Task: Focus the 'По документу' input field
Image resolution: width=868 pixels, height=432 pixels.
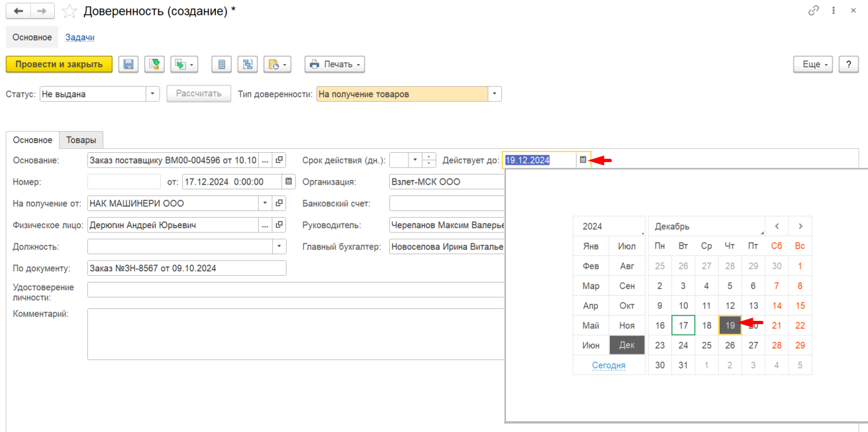Action: pyautogui.click(x=187, y=268)
